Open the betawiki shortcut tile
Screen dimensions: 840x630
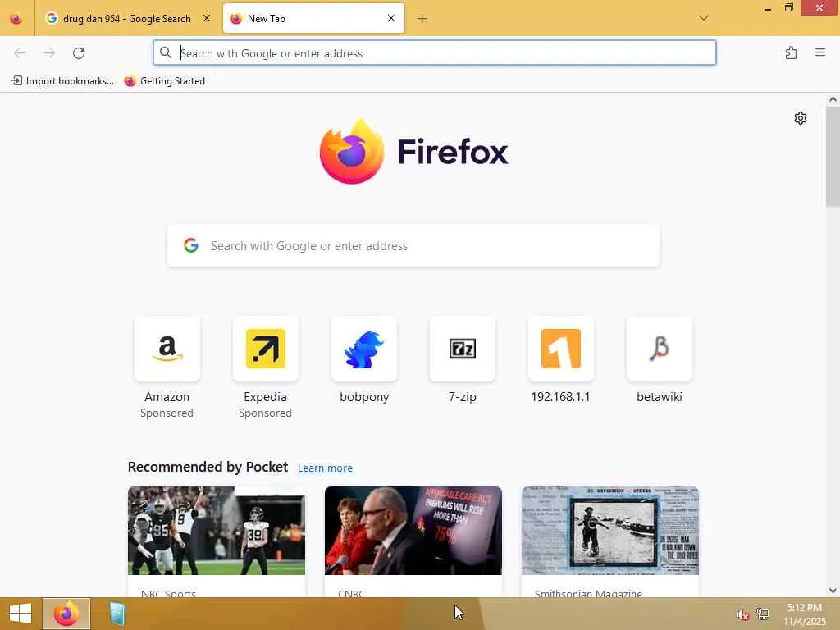(660, 349)
